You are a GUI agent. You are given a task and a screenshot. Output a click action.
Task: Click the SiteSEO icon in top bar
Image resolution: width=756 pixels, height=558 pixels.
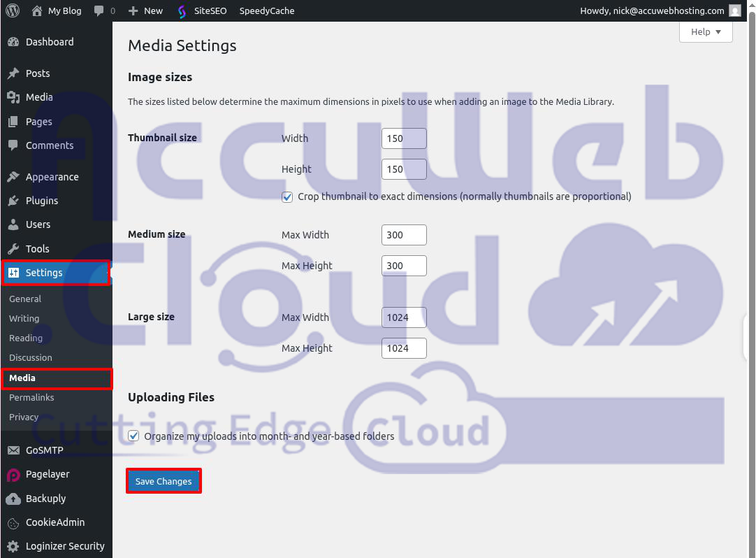tap(182, 11)
